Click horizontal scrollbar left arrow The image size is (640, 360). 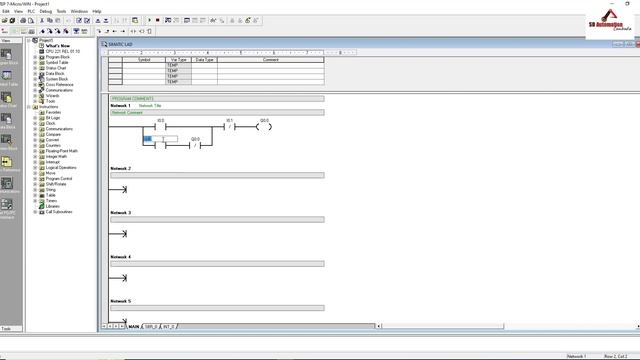pos(378,326)
